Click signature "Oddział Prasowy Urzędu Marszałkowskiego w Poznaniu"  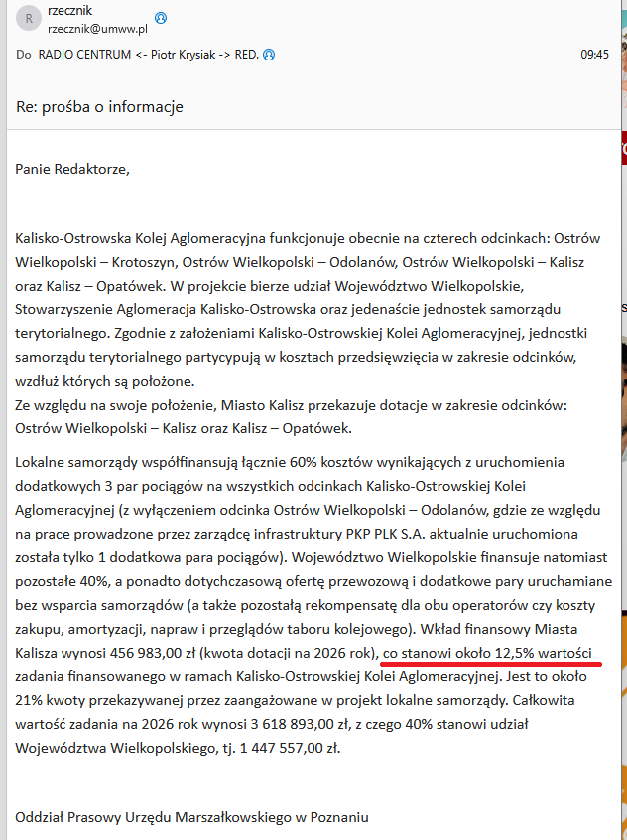191,817
